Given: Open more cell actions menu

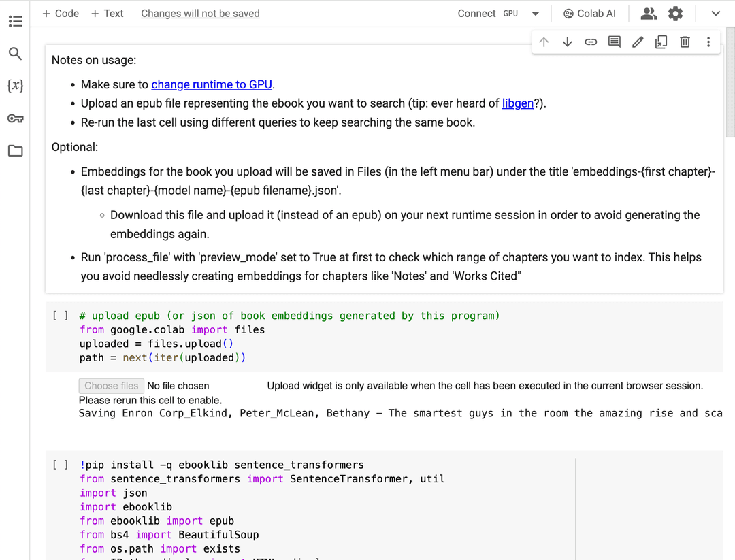Looking at the screenshot, I should (x=708, y=42).
